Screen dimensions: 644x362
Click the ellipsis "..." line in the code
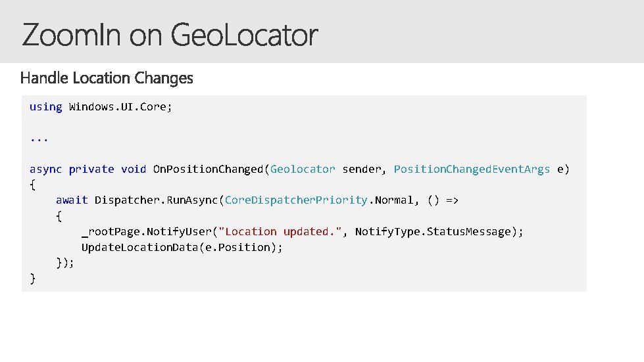39,138
